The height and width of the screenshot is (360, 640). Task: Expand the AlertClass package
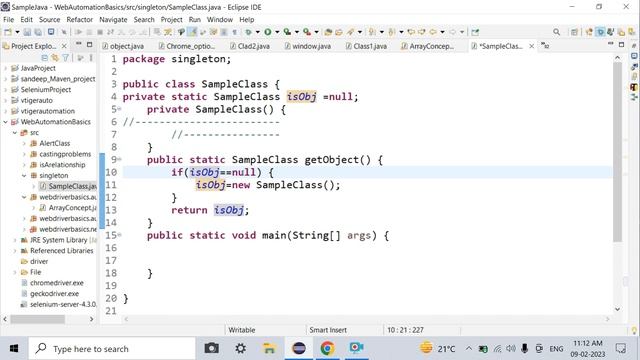click(24, 143)
